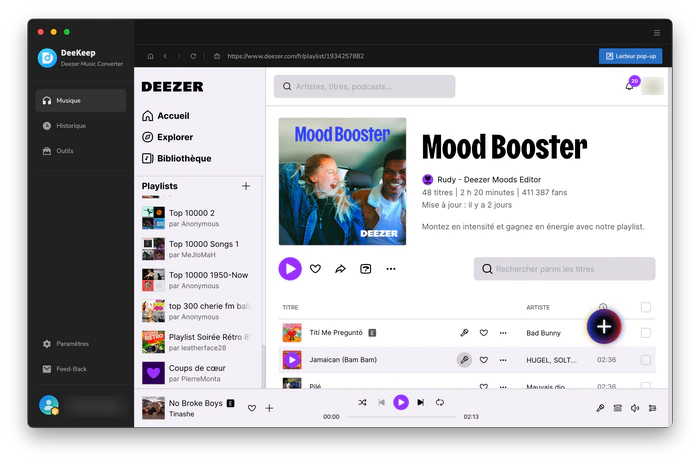Add a new playlist with plus icon
Image resolution: width=700 pixels, height=464 pixels.
click(246, 186)
